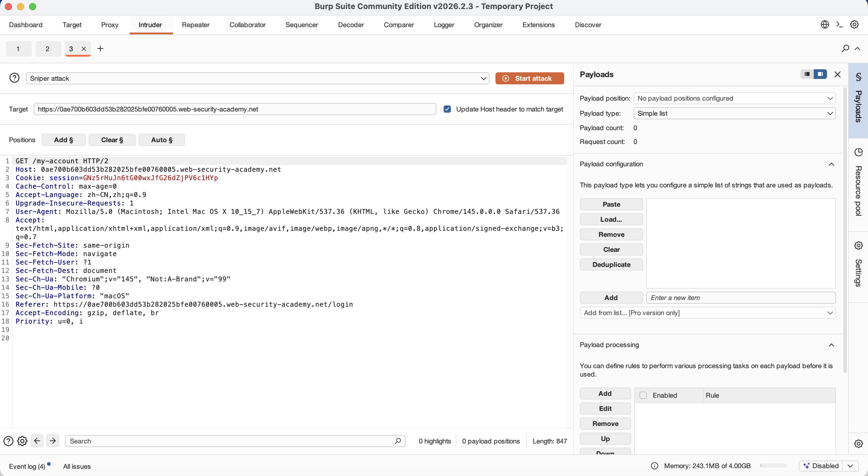
Task: Click Add button beside new item field
Action: point(611,297)
